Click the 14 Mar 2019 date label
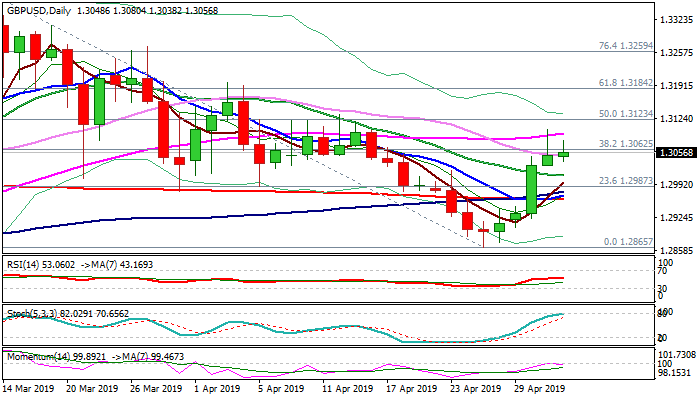The image size is (700, 400). [x=30, y=388]
